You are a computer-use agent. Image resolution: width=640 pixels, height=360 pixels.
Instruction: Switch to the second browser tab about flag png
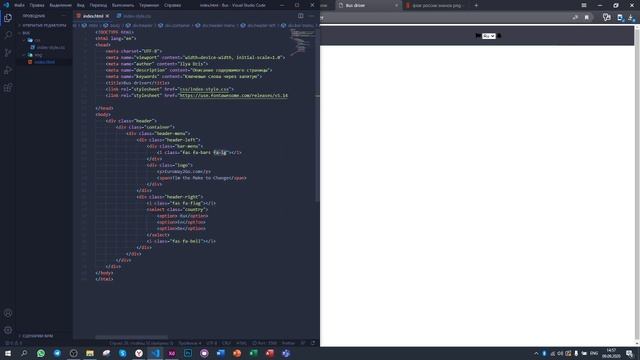pos(437,5)
